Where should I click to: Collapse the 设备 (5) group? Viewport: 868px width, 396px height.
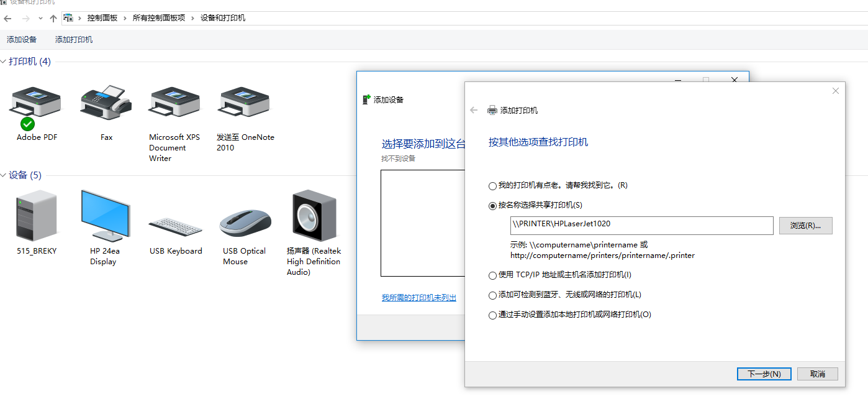pos(4,175)
